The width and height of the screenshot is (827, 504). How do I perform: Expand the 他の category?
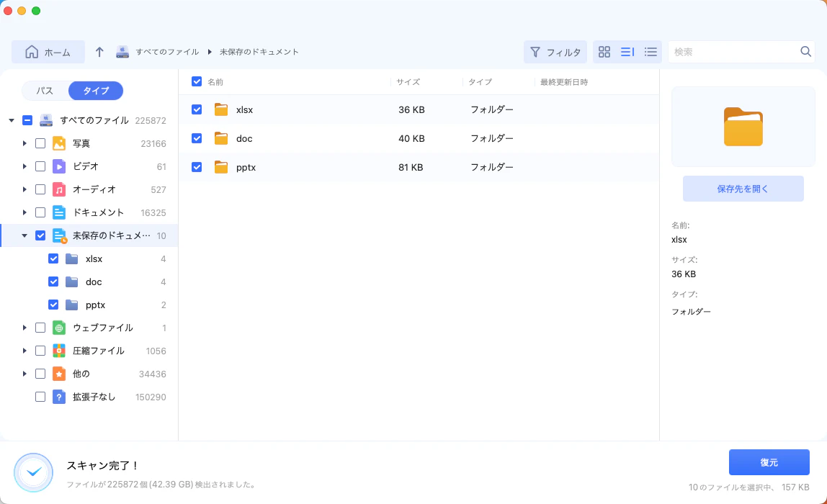click(x=24, y=374)
